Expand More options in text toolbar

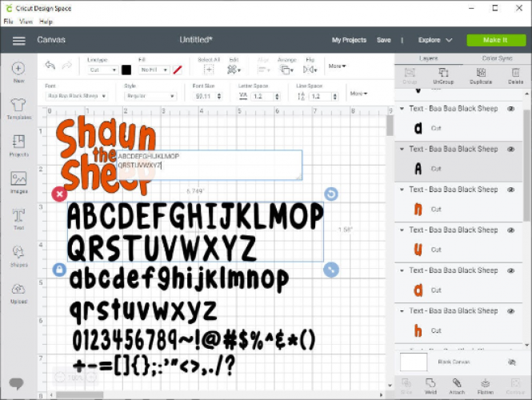tap(358, 94)
